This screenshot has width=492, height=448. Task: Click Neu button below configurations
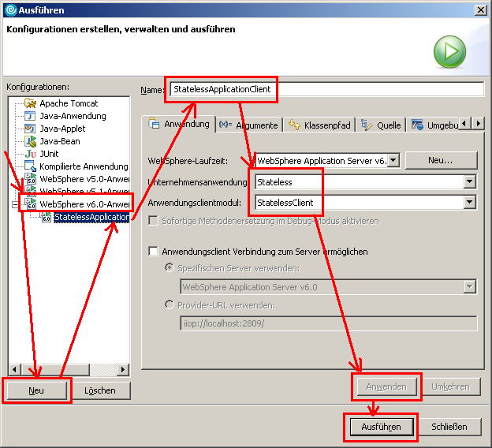coord(36,390)
